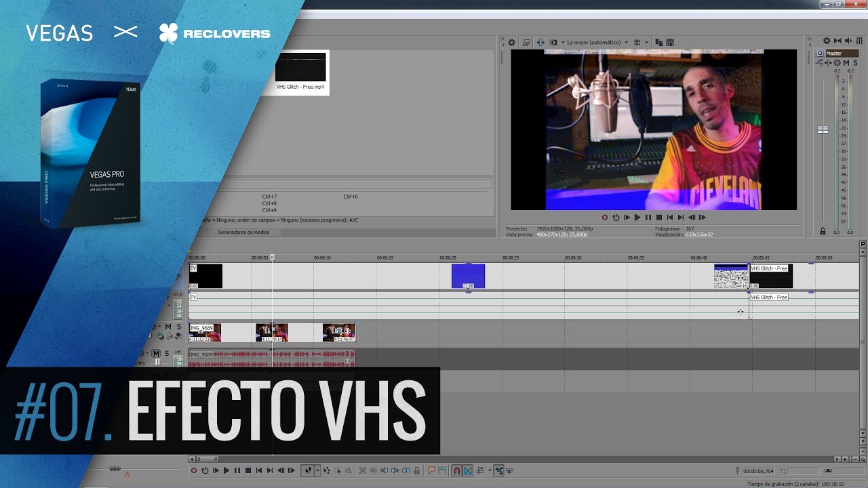Select the Selection Edit tool
The width and height of the screenshot is (868, 488).
click(337, 470)
